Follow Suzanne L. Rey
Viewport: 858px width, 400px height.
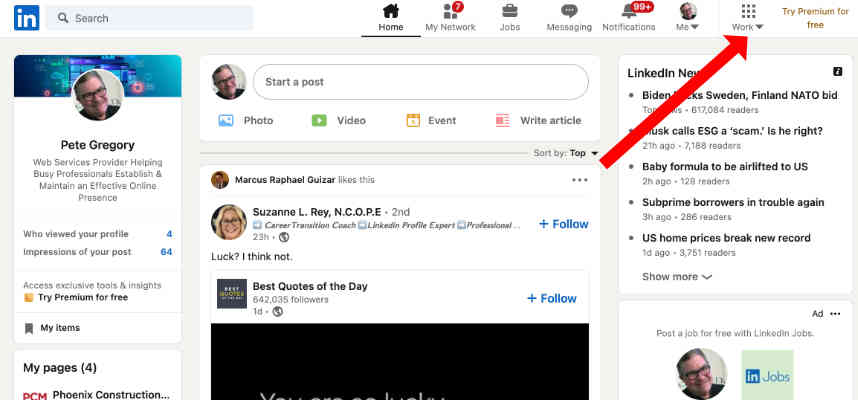click(x=564, y=224)
